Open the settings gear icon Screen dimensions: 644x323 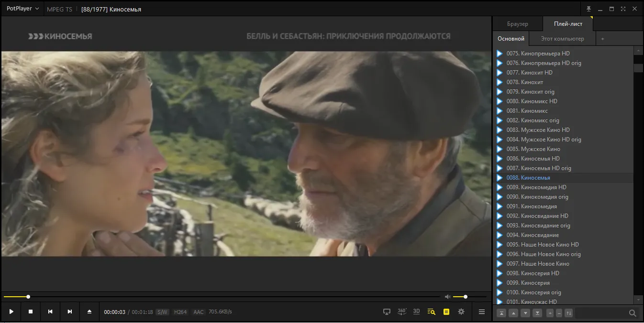tap(461, 312)
